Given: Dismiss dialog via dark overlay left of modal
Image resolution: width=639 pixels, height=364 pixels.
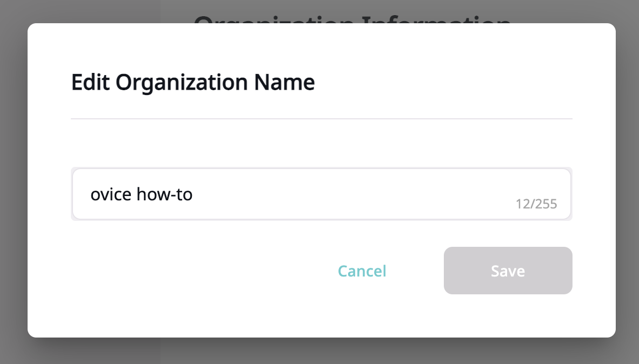Looking at the screenshot, I should click(14, 182).
